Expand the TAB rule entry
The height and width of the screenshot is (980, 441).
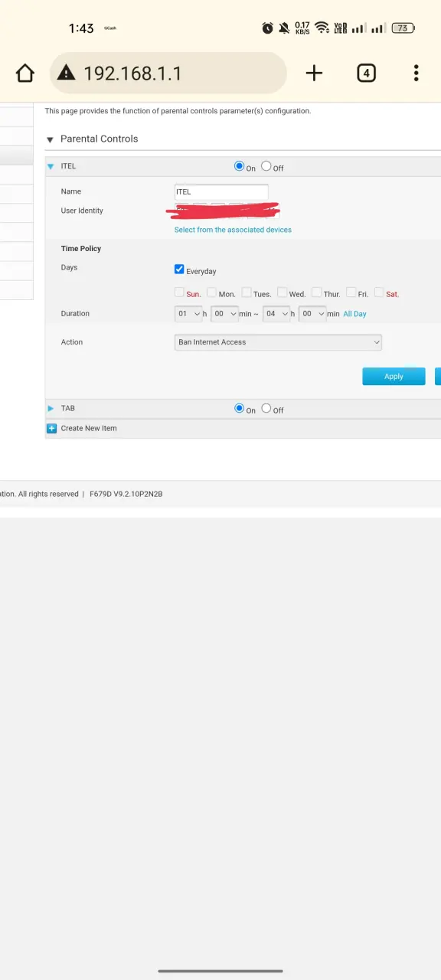point(51,408)
